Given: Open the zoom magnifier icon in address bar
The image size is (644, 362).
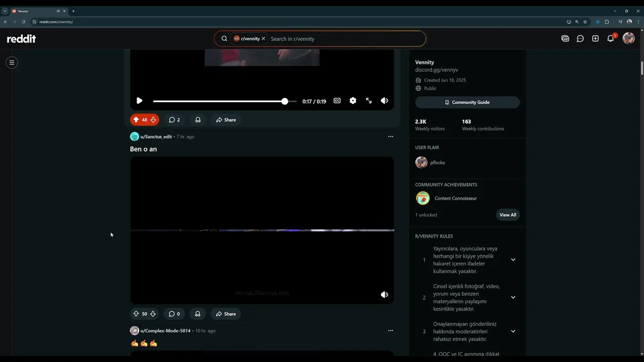Looking at the screenshot, I should [577, 22].
